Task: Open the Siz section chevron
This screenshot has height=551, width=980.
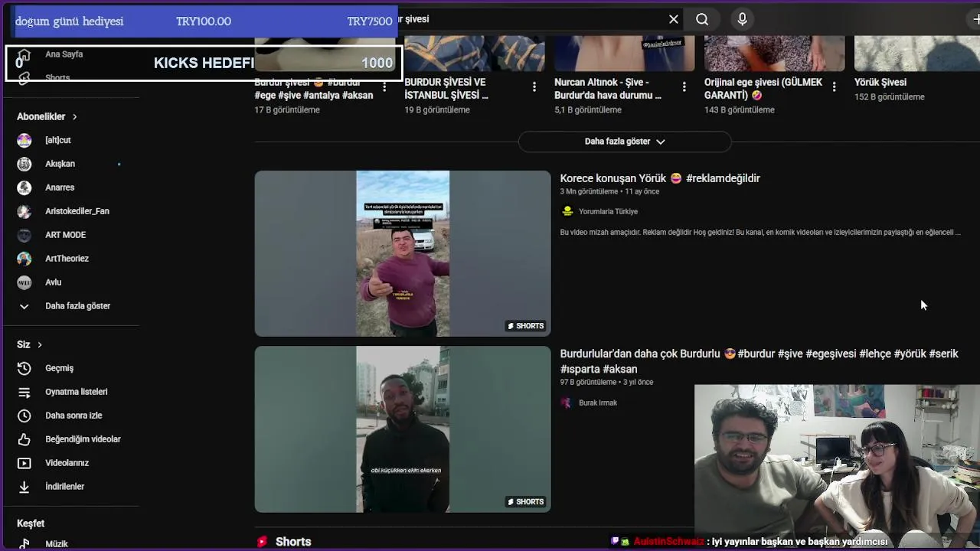Action: (39, 345)
